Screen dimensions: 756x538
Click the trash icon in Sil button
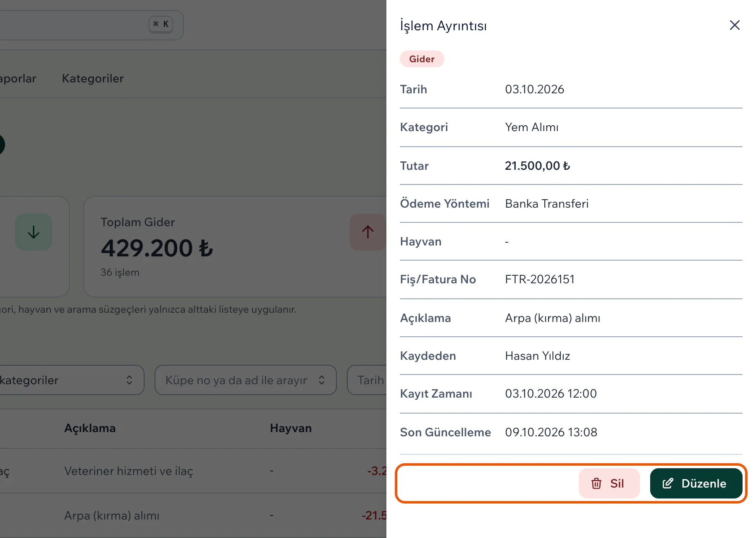tap(596, 483)
